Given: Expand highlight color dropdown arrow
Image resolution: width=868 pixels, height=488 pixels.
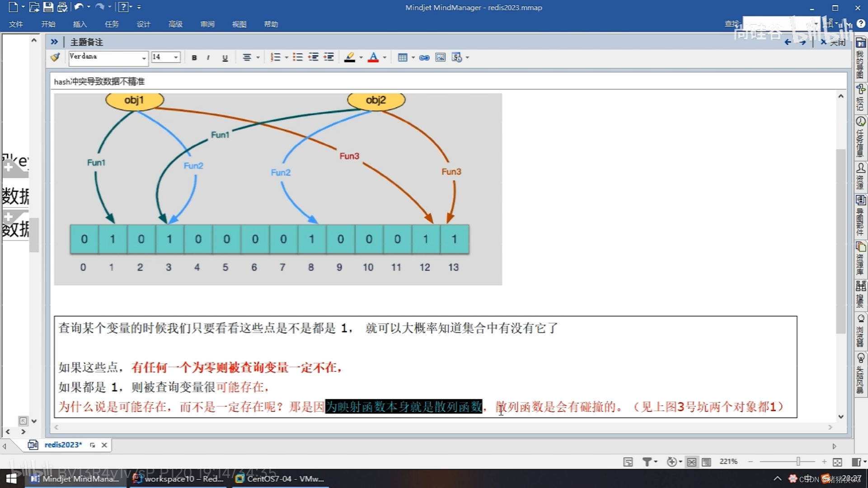Looking at the screenshot, I should click(x=361, y=57).
